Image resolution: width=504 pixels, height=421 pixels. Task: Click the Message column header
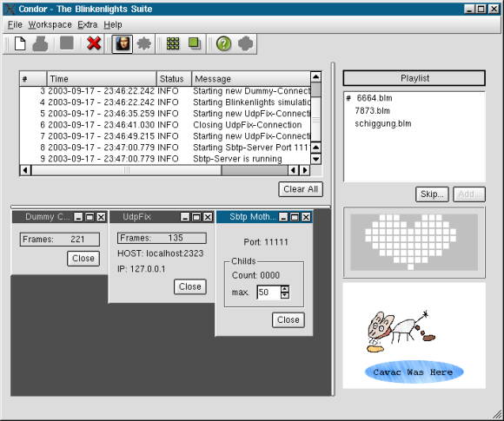[251, 79]
